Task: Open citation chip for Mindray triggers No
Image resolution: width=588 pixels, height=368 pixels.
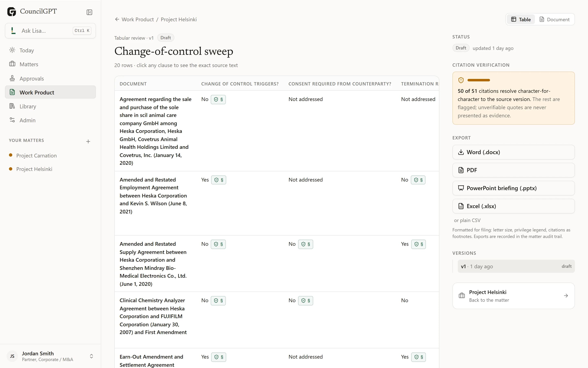Action: pos(218,244)
